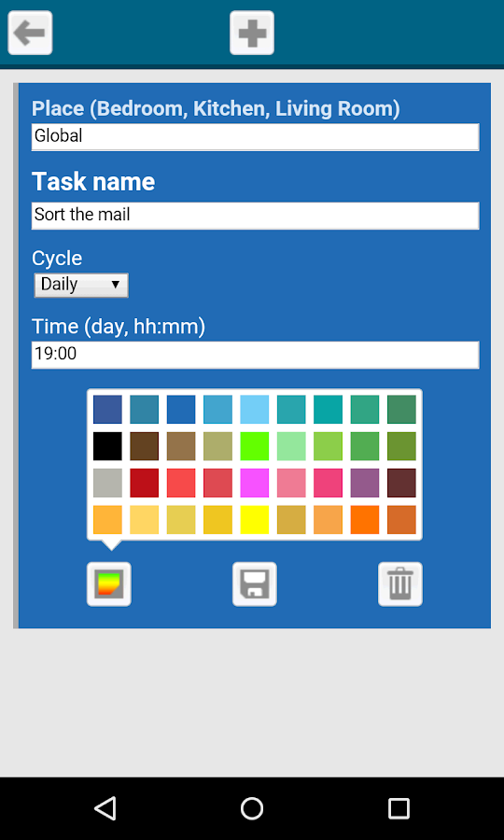Delete task using trash can icon
Image resolution: width=504 pixels, height=840 pixels.
pyautogui.click(x=400, y=584)
